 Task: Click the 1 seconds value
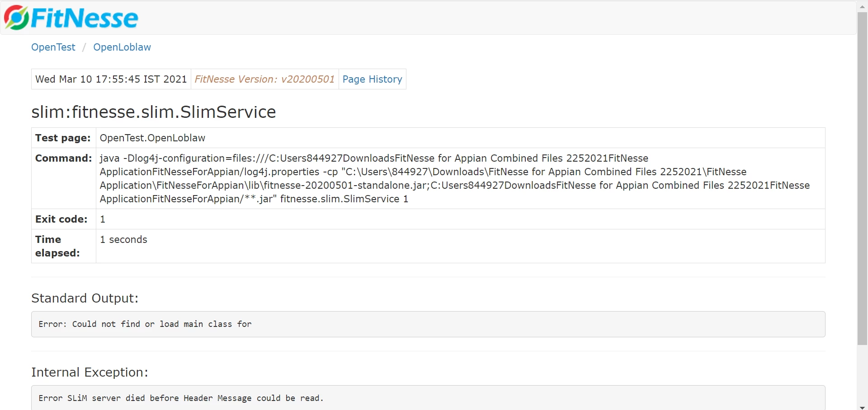(123, 240)
